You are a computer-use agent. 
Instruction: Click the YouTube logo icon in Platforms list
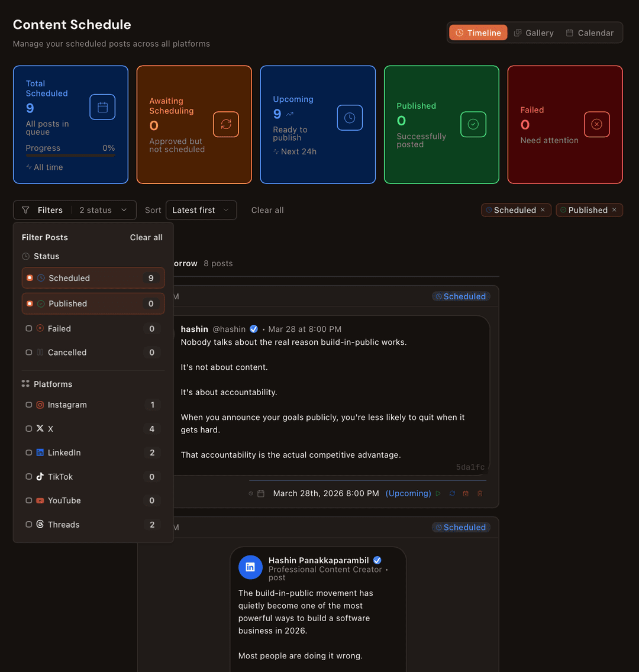click(40, 500)
